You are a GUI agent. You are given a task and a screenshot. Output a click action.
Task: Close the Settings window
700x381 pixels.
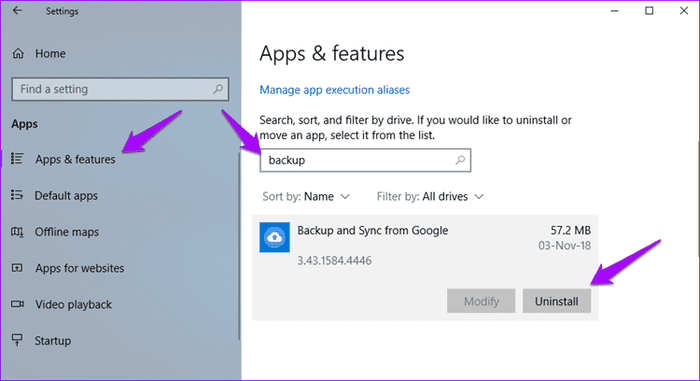pyautogui.click(x=684, y=11)
